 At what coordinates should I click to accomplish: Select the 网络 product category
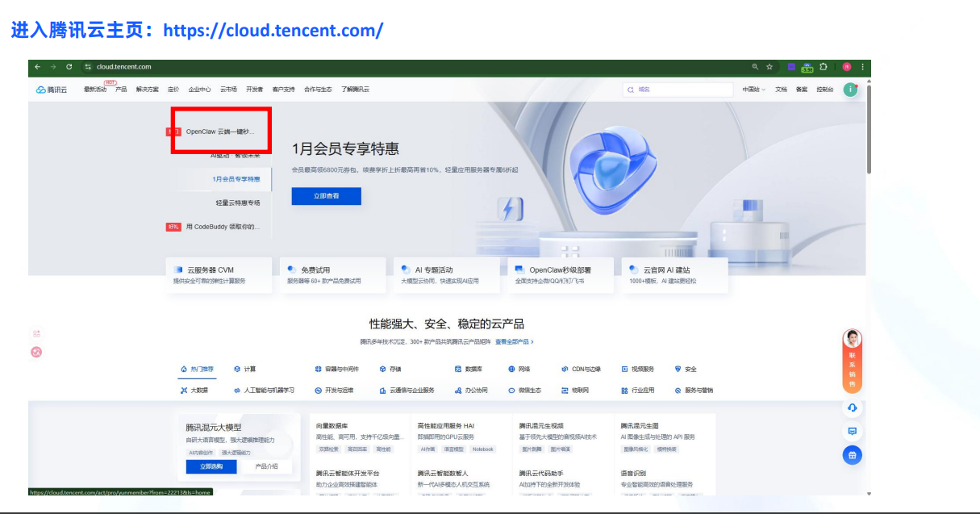(x=519, y=369)
